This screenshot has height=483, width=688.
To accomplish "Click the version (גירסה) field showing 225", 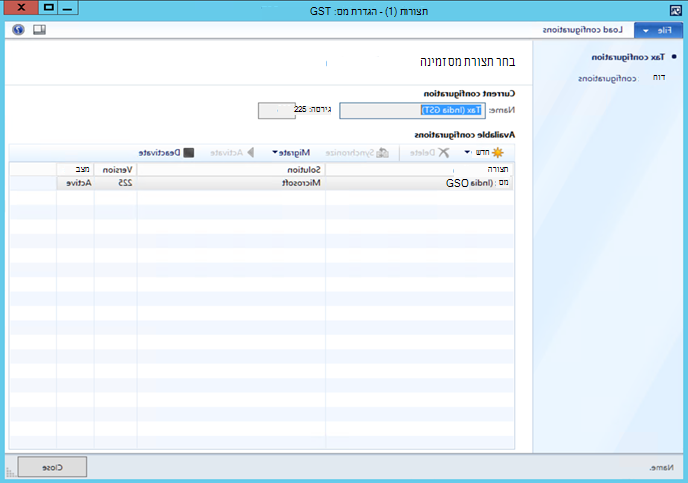I will pyautogui.click(x=276, y=110).
